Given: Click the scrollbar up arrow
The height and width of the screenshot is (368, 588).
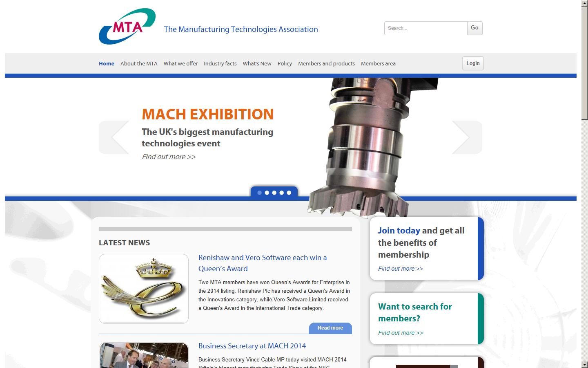Looking at the screenshot, I should tap(584, 4).
